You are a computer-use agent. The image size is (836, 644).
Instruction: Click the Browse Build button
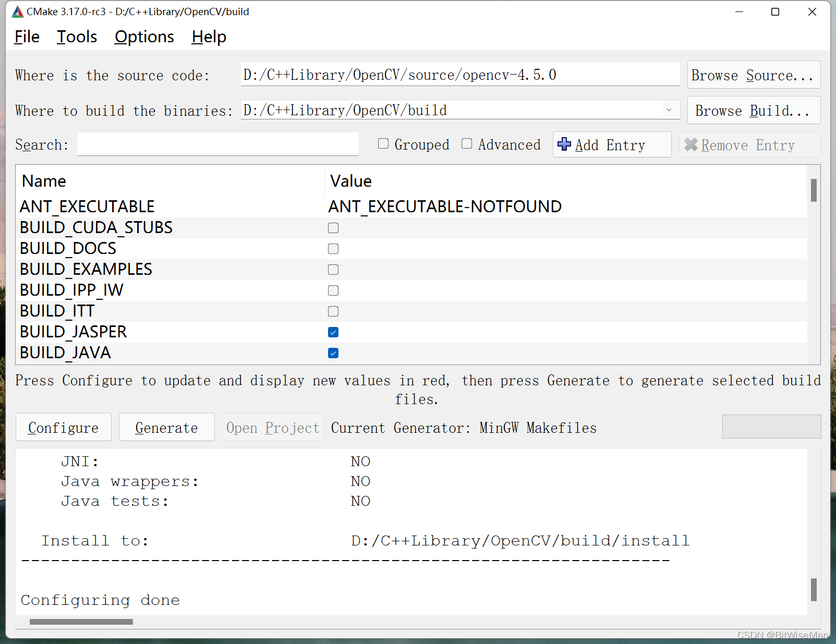(754, 111)
